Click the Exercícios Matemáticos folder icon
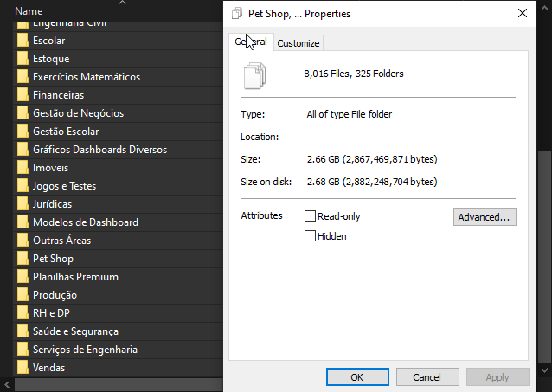This screenshot has width=552, height=392. pyautogui.click(x=22, y=77)
